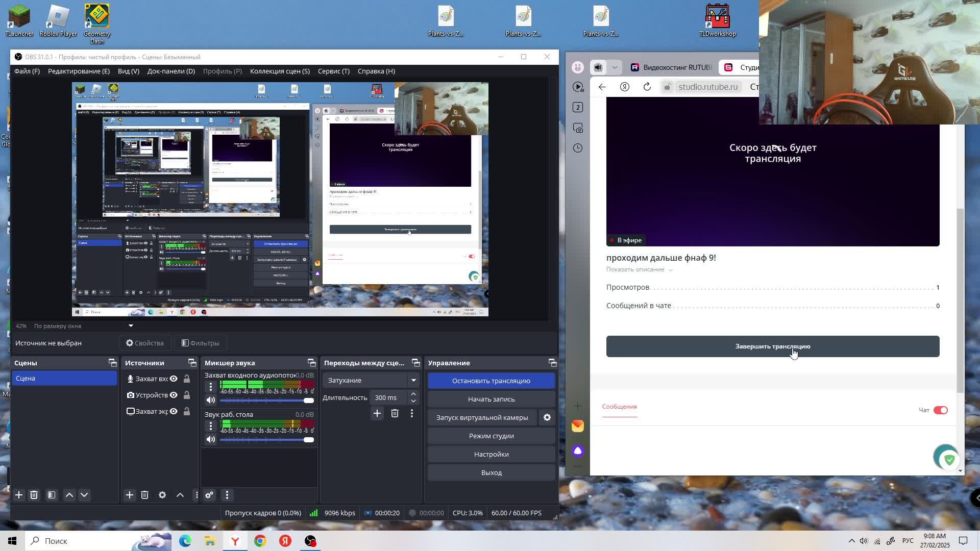Remove selected transition with trash icon
980x551 pixels.
pyautogui.click(x=395, y=413)
